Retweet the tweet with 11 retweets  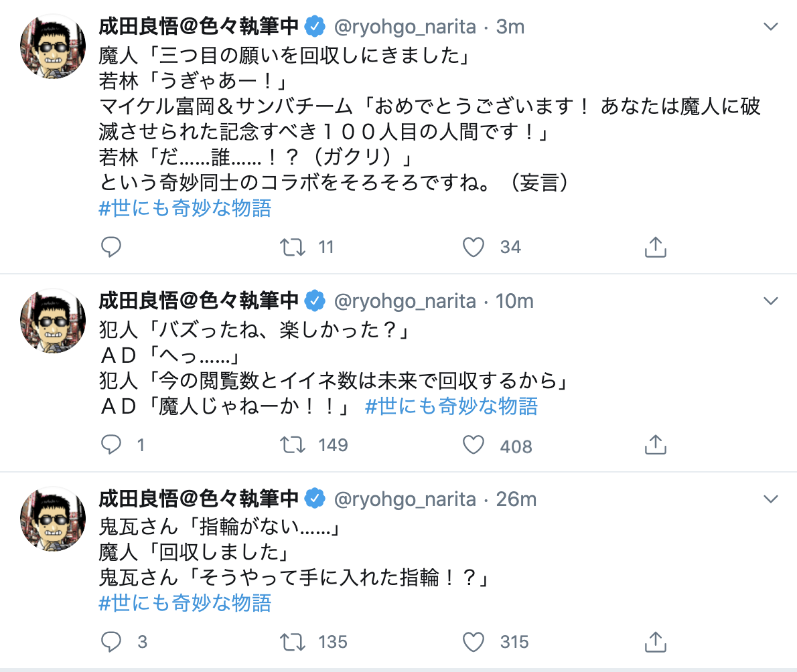click(x=292, y=248)
